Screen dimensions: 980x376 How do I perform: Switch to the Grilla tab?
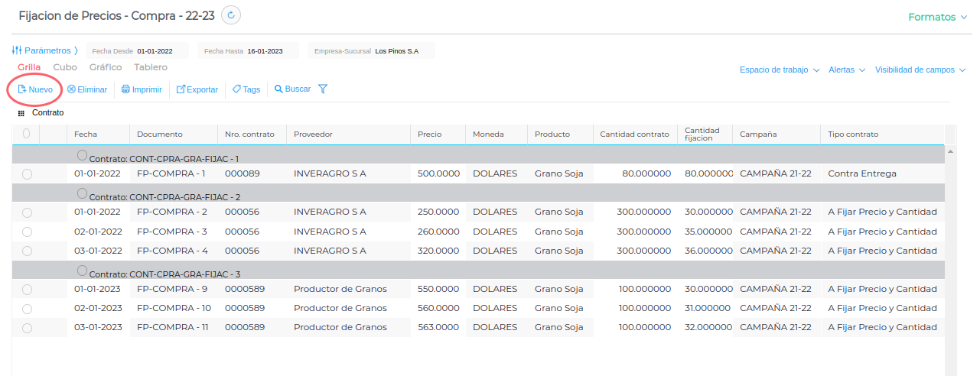(29, 67)
